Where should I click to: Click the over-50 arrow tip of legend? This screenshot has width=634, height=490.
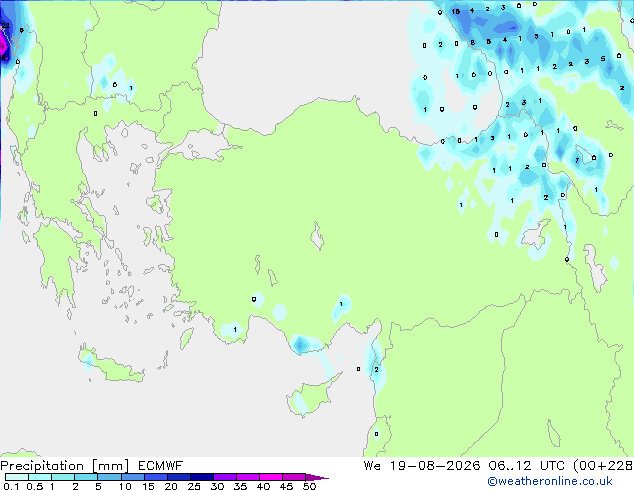point(316,478)
